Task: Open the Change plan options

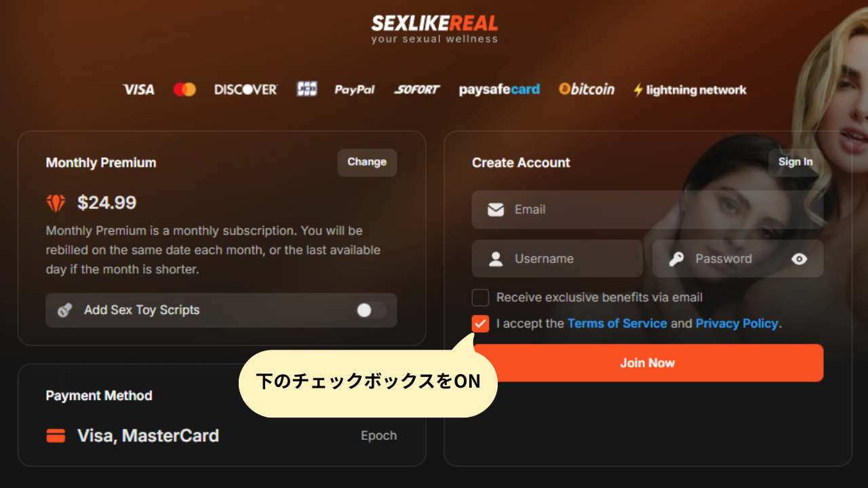Action: tap(367, 162)
